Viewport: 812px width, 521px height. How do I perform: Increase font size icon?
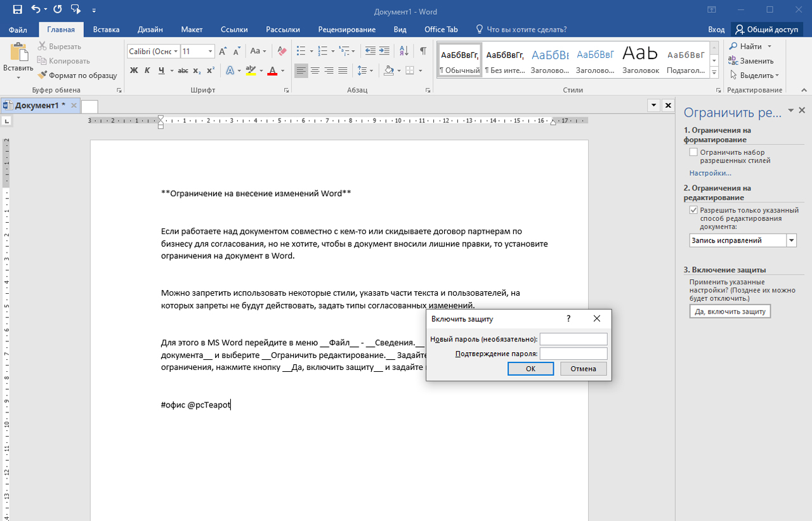pyautogui.click(x=223, y=51)
